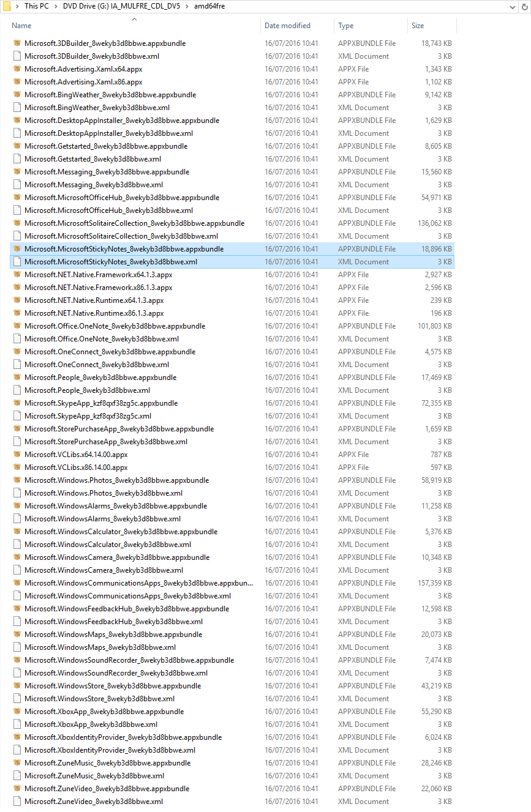Click the MicrosoftStickyNotes xml document icon

pyautogui.click(x=17, y=262)
